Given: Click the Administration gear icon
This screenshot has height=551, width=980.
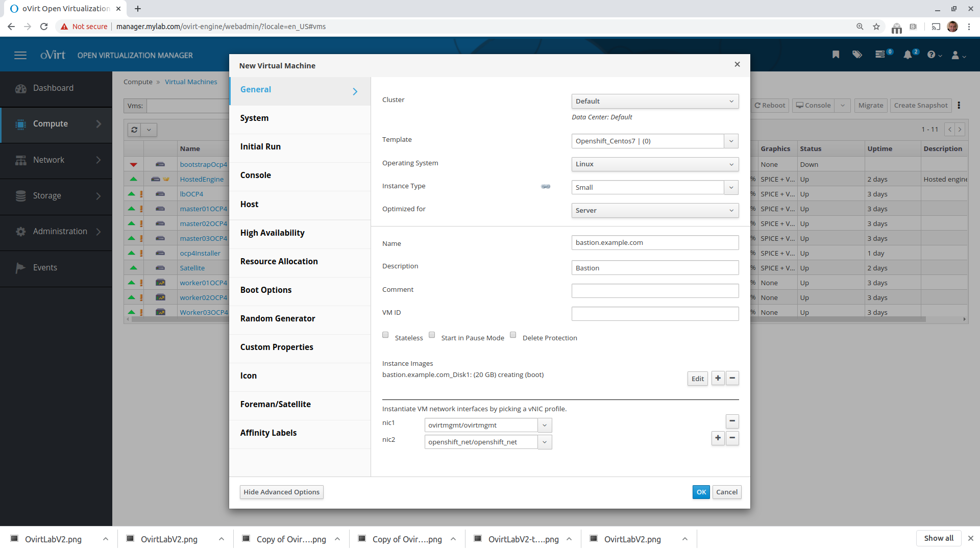Looking at the screenshot, I should click(x=20, y=232).
